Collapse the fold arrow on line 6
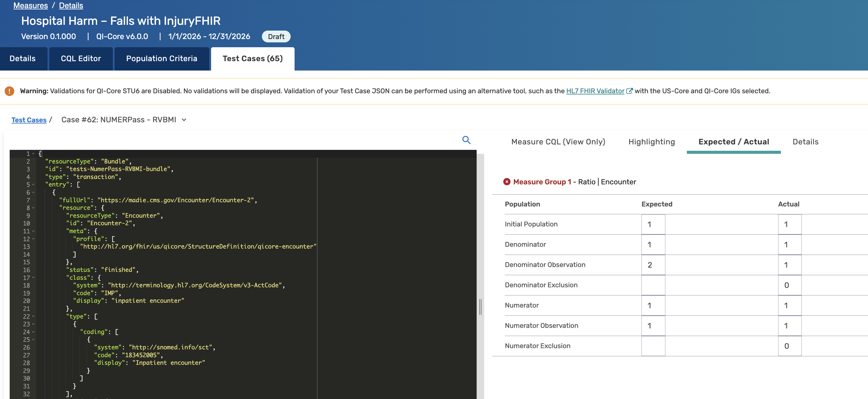 coord(33,193)
